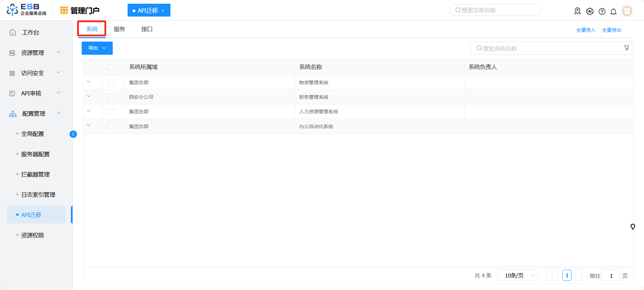
Task: Focus the 搜索系统名称 search field
Action: coord(547,48)
